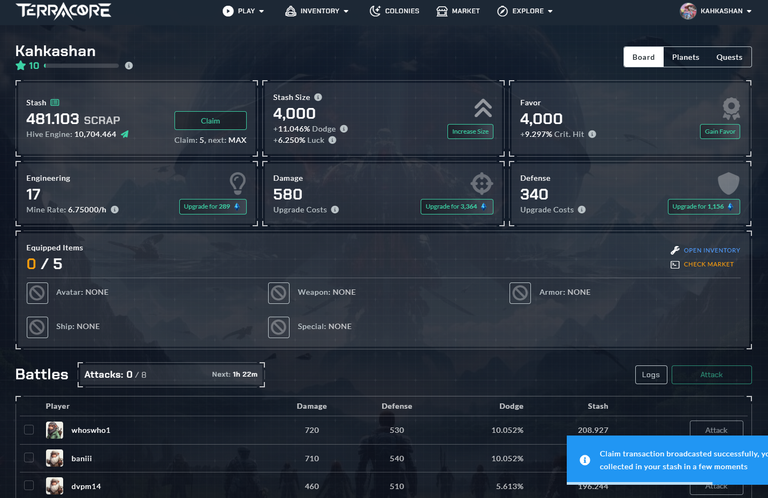This screenshot has width=768, height=498.
Task: Click the Defense shield icon
Action: [728, 184]
